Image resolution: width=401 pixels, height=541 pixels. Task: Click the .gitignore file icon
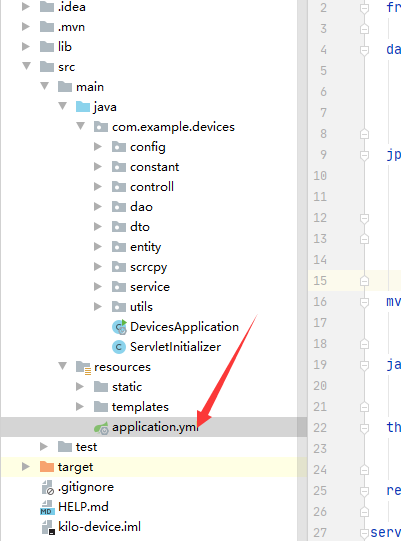(48, 487)
